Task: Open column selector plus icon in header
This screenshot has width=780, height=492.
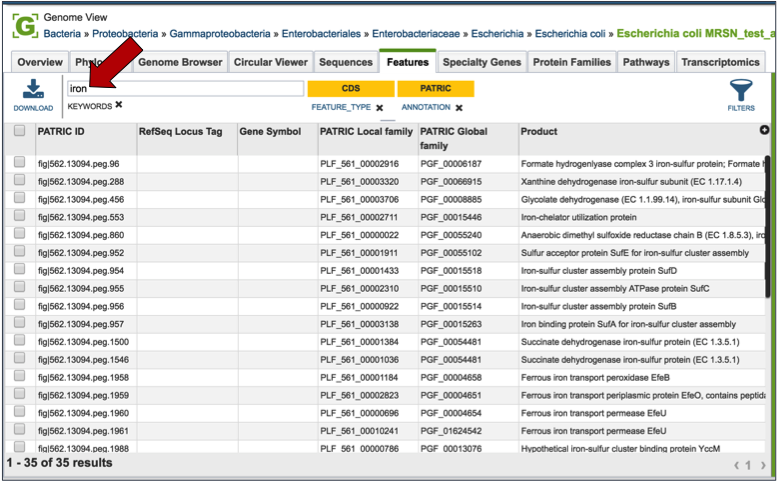Action: 765,130
